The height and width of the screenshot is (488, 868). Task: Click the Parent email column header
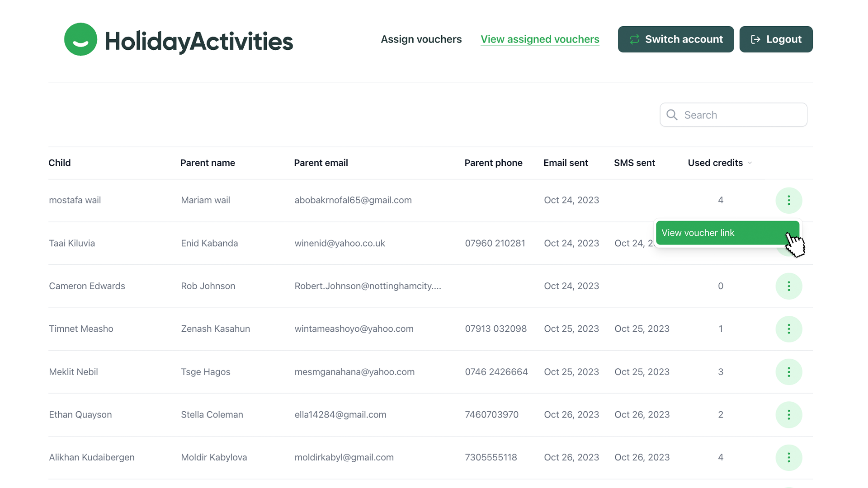click(321, 163)
